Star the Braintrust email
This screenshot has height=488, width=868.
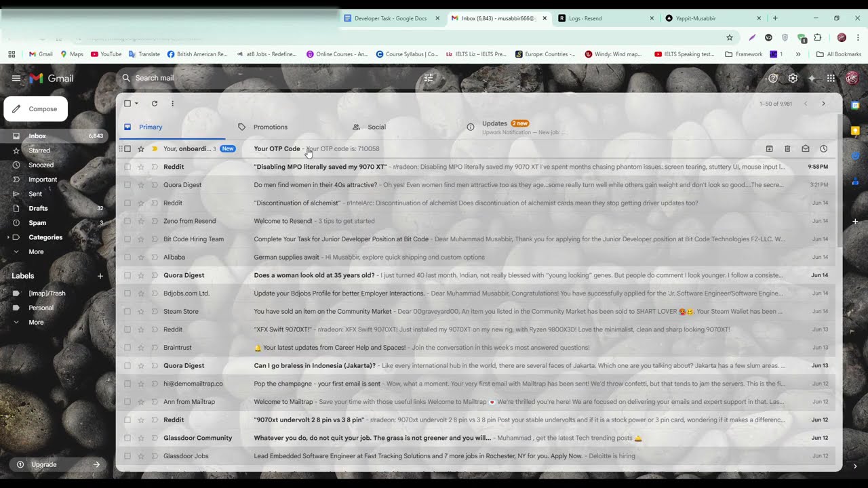[141, 348]
